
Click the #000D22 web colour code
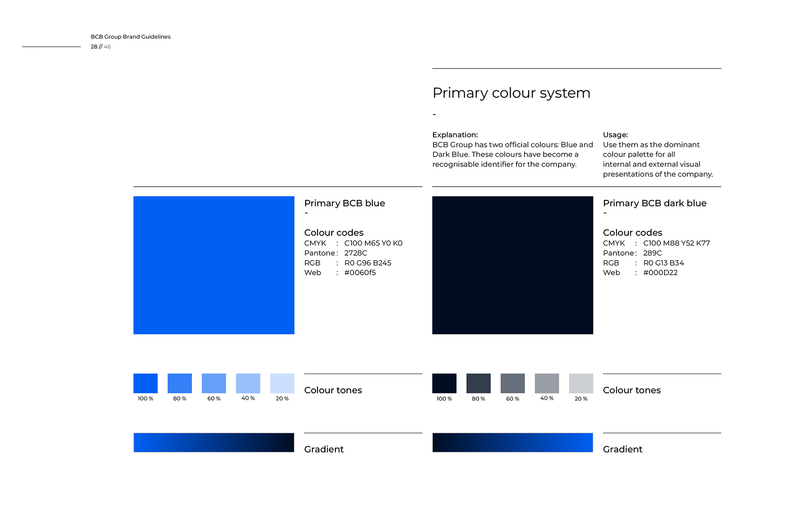pos(660,273)
